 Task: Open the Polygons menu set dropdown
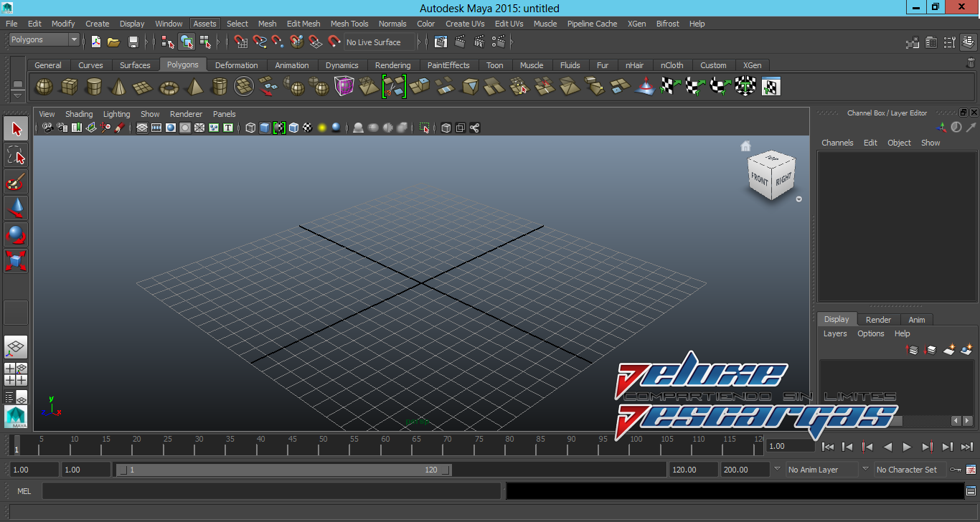[44, 40]
